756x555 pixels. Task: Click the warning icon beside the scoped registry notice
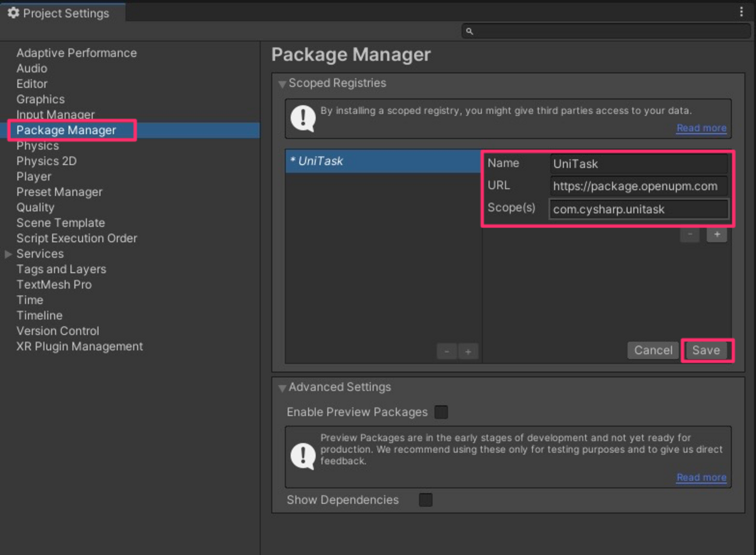point(302,119)
